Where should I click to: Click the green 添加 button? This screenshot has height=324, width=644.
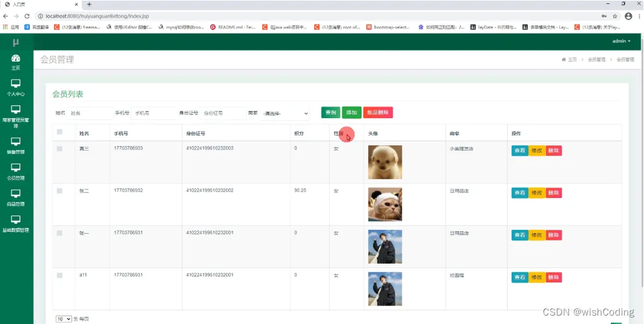click(x=352, y=112)
